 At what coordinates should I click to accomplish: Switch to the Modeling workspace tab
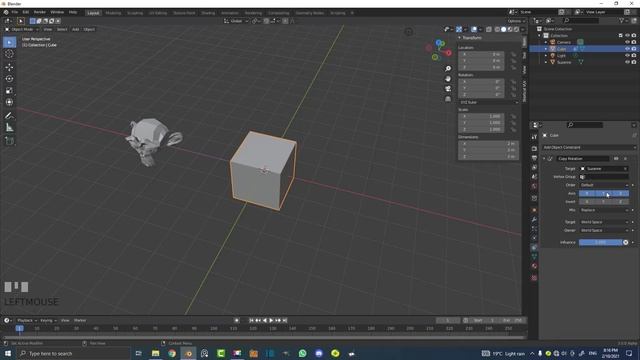point(113,13)
